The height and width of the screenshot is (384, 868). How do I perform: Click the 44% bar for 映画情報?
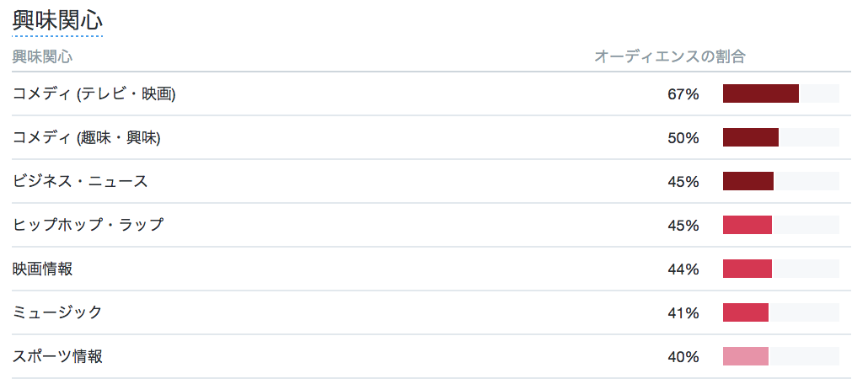(x=747, y=269)
